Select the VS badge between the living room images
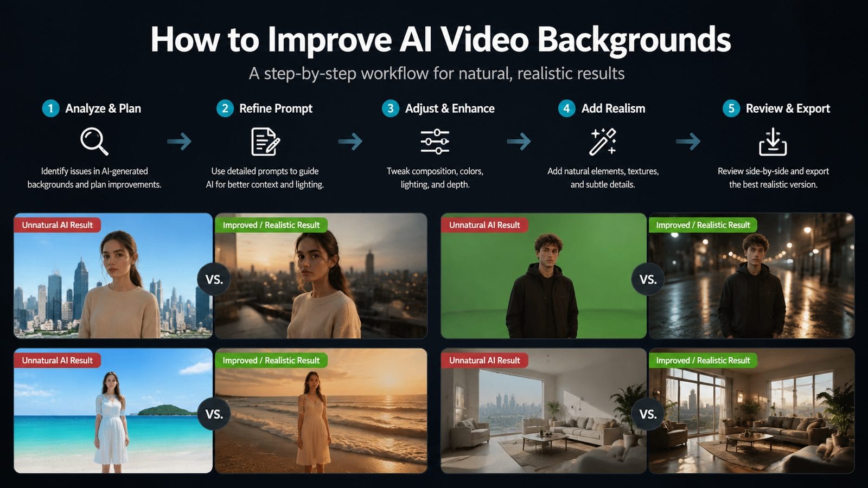868x488 pixels. tap(648, 414)
